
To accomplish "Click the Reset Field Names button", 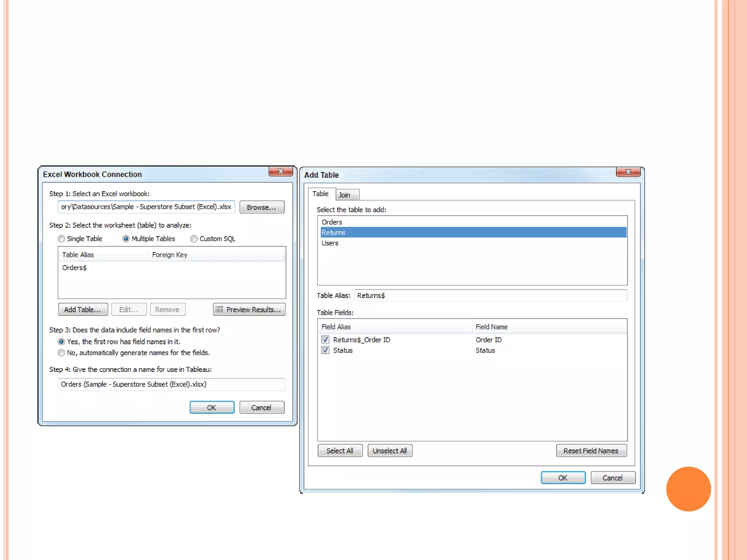I will pos(591,451).
